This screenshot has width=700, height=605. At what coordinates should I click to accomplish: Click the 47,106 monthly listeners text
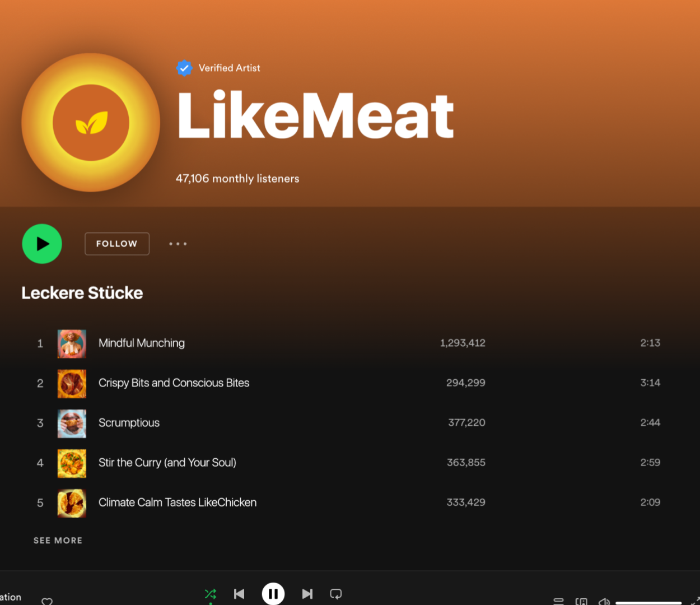pyautogui.click(x=237, y=179)
